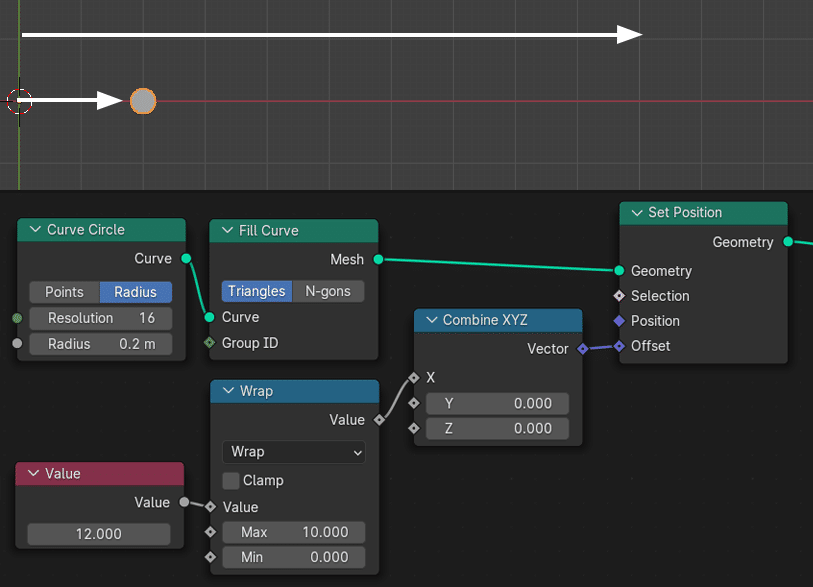Viewport: 813px width, 587px height.
Task: Switch Fill Curve to N-gons
Action: (x=328, y=291)
